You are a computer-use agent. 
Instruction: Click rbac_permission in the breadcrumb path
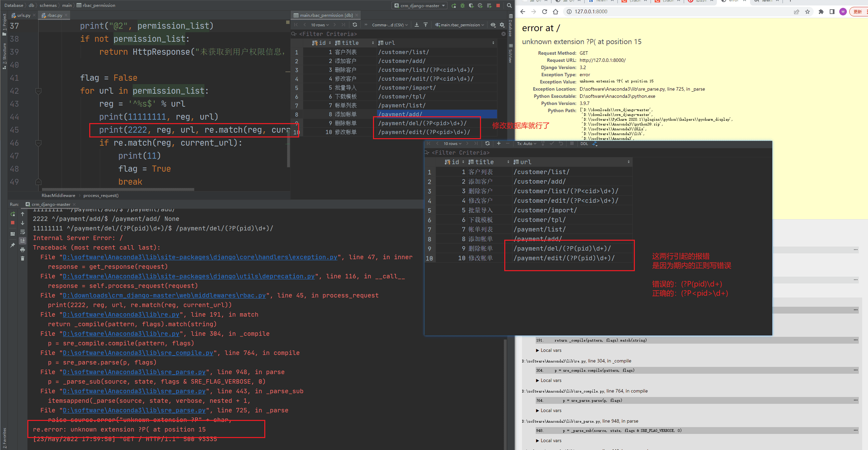[96, 5]
